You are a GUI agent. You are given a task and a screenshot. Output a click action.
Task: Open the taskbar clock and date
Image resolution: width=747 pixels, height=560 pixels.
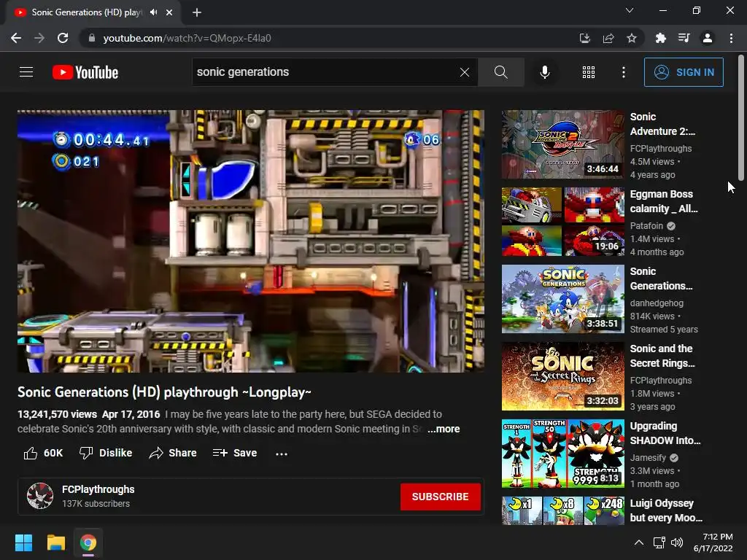[713, 542]
